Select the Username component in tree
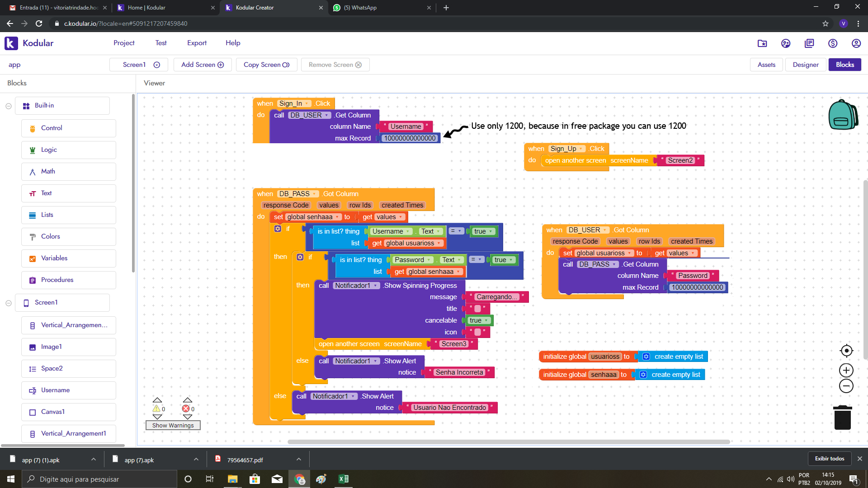Viewport: 868px width, 488px height. click(x=68, y=390)
